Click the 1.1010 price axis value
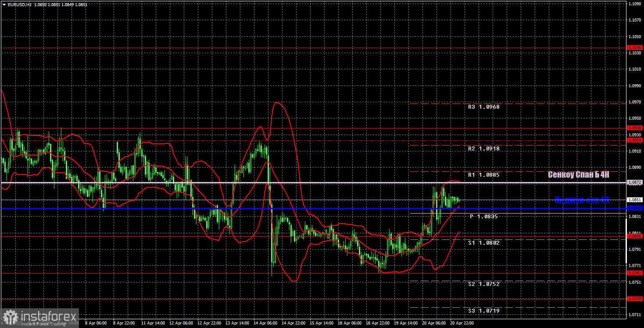Viewport: 644px width, 328px height. point(635,69)
